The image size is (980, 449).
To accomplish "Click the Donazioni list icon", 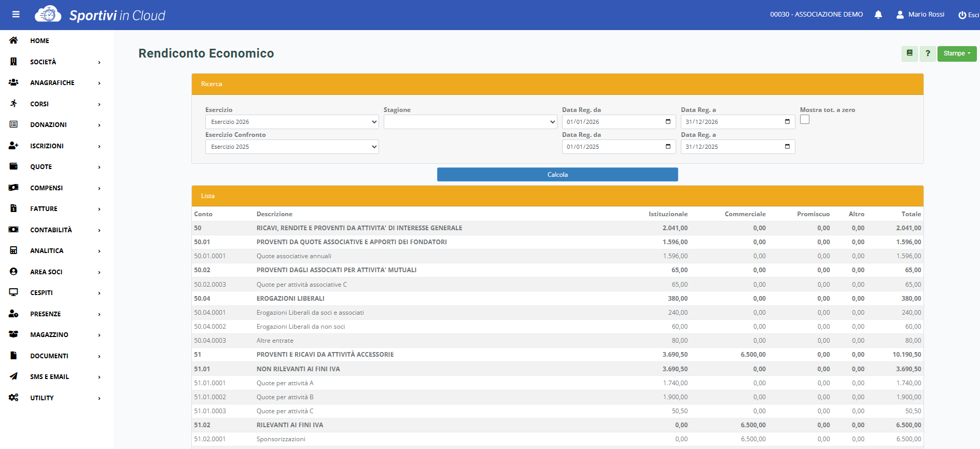I will point(13,124).
